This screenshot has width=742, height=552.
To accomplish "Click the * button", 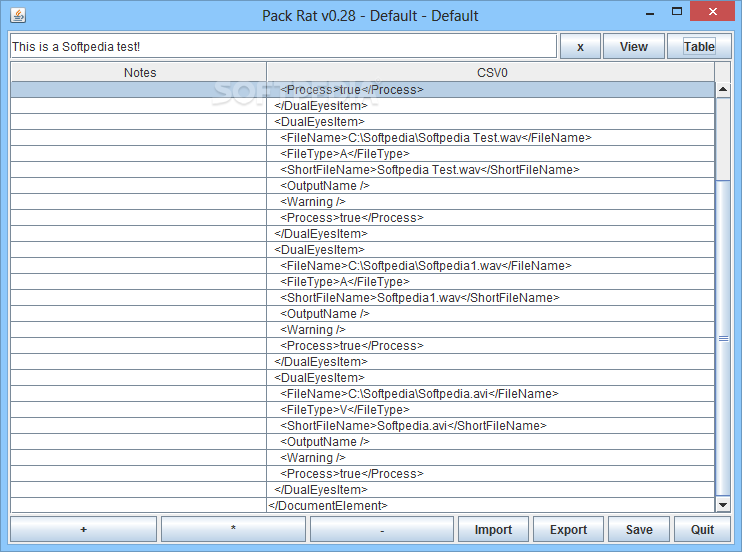I will click(x=233, y=529).
